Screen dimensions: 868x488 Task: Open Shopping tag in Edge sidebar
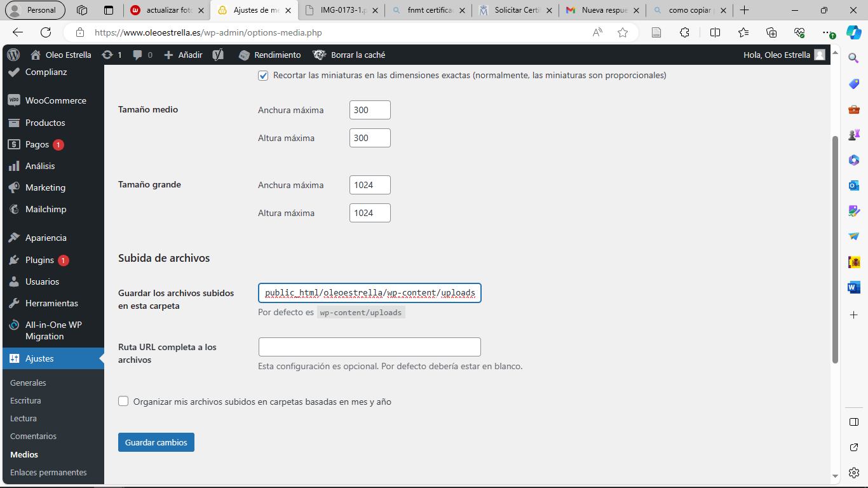tap(854, 84)
